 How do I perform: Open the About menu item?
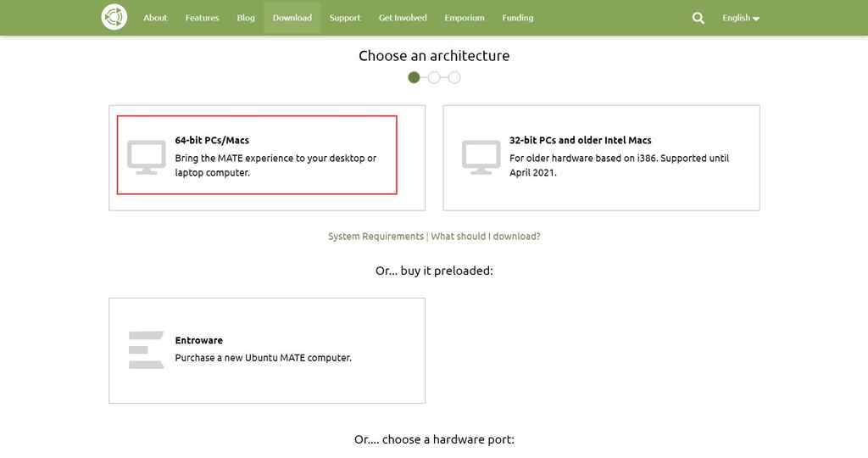[155, 18]
